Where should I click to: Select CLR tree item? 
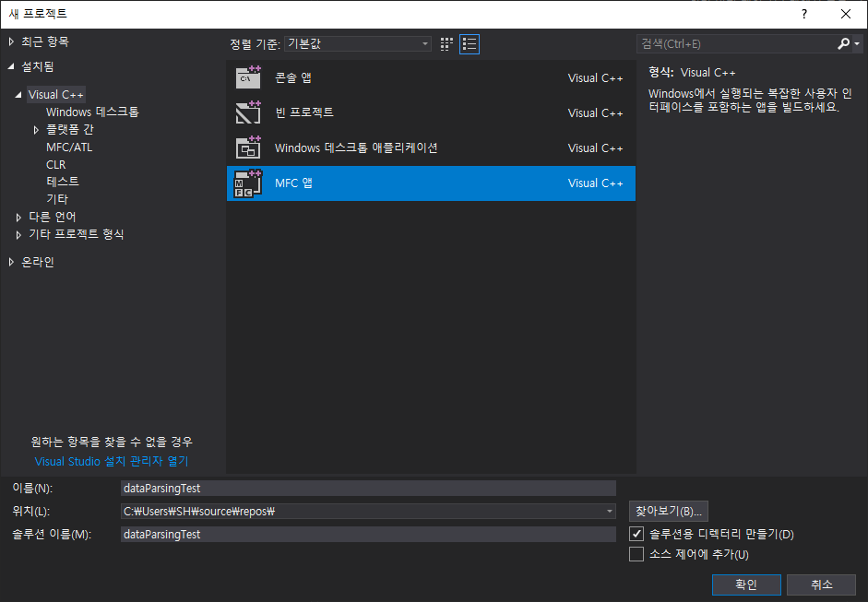(56, 164)
